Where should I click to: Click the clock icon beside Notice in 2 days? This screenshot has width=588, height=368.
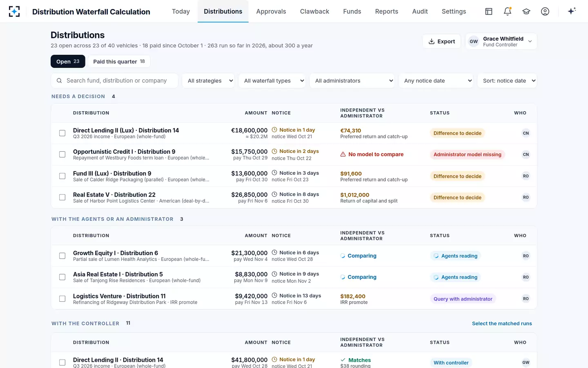[274, 151]
